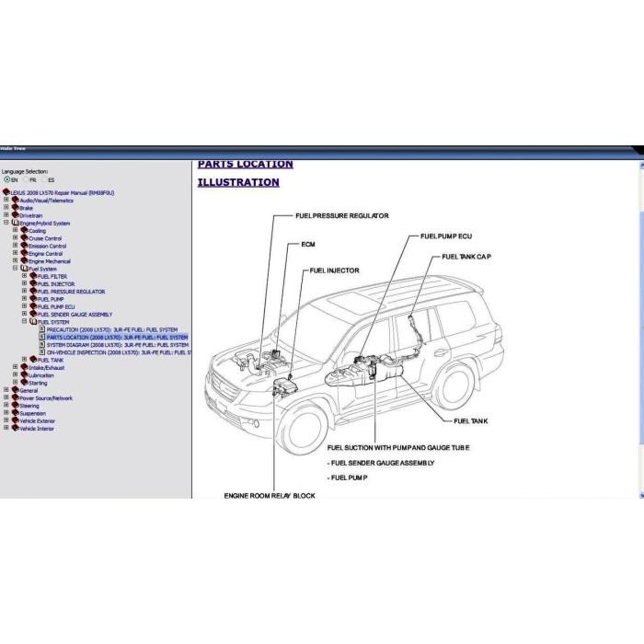
Task: Select the General tree label
Action: [x=29, y=391]
